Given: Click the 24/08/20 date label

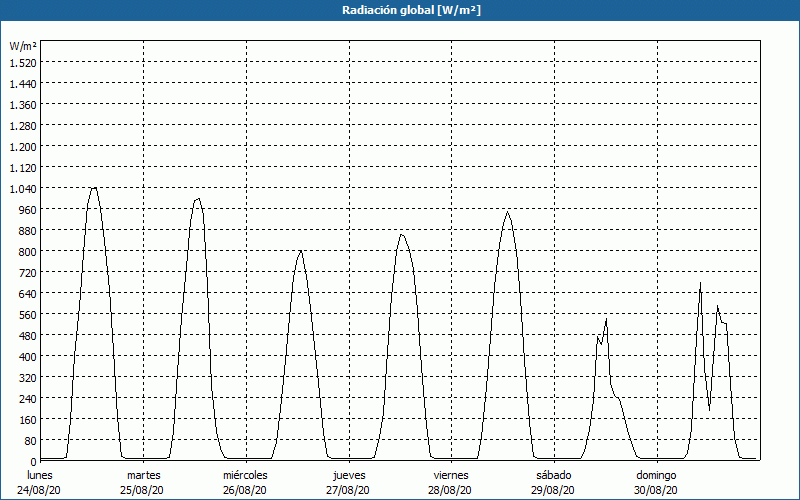Looking at the screenshot, I should point(39,490).
